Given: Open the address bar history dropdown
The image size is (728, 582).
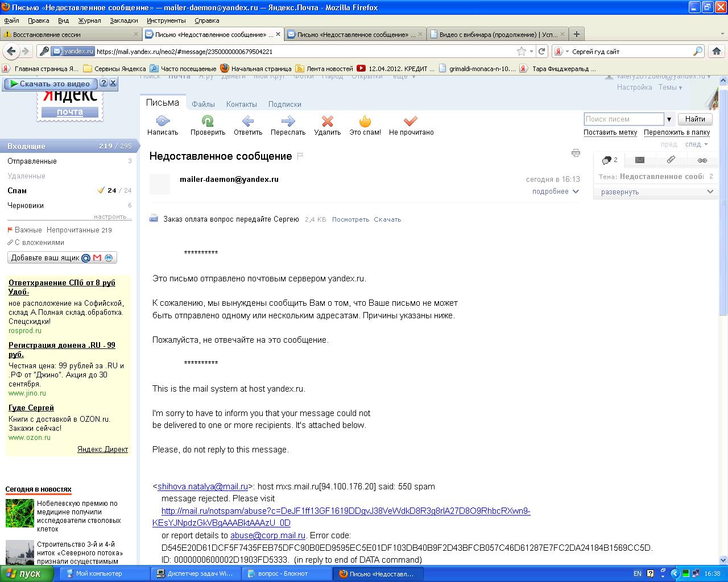Looking at the screenshot, I should pyautogui.click(x=531, y=51).
